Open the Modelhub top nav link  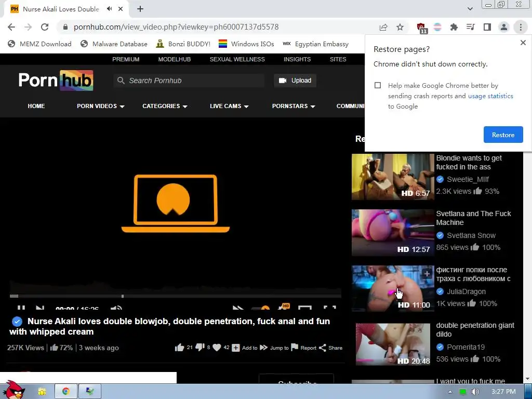[175, 59]
